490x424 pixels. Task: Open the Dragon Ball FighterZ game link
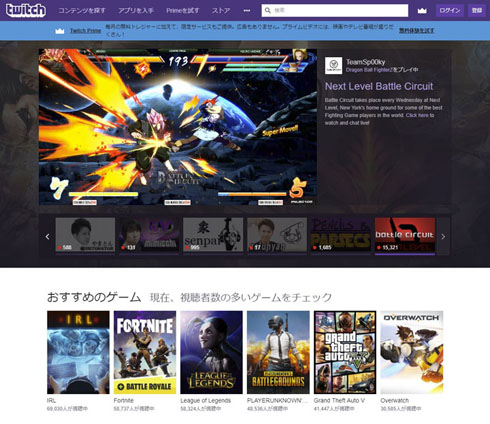click(369, 70)
